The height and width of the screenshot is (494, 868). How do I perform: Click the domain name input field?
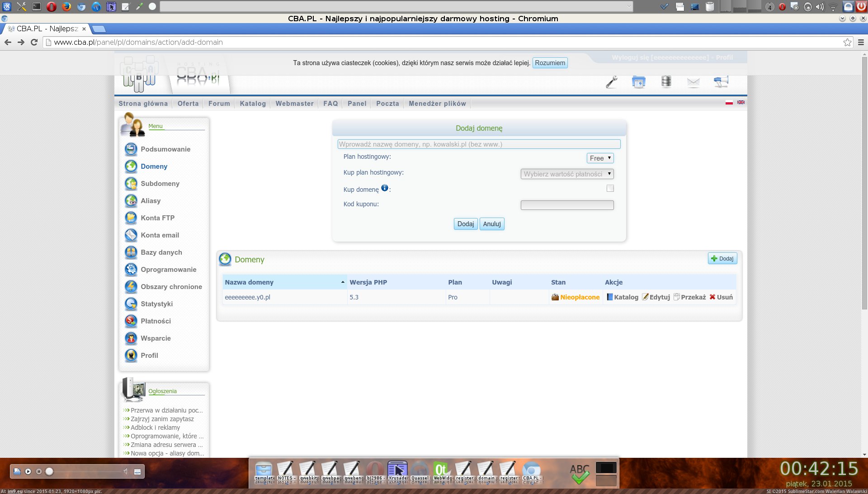click(479, 144)
